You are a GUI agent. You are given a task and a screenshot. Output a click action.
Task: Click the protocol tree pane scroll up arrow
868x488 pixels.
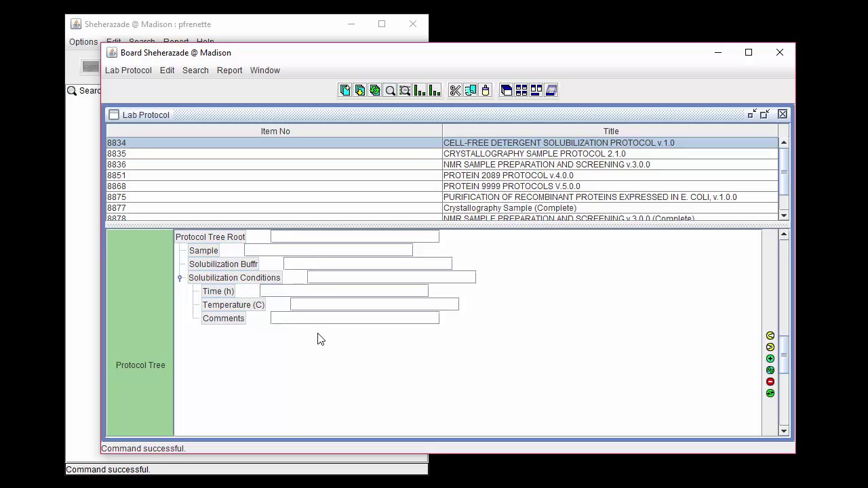784,235
